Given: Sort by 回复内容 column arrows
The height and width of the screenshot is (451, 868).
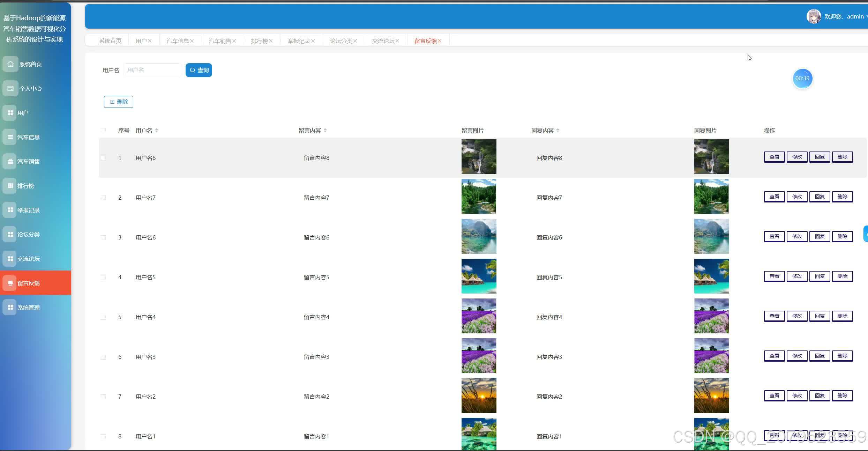Looking at the screenshot, I should [x=558, y=131].
